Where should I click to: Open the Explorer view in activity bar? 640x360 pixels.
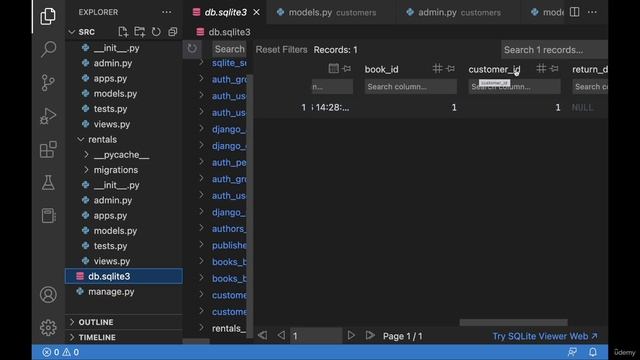[x=48, y=16]
